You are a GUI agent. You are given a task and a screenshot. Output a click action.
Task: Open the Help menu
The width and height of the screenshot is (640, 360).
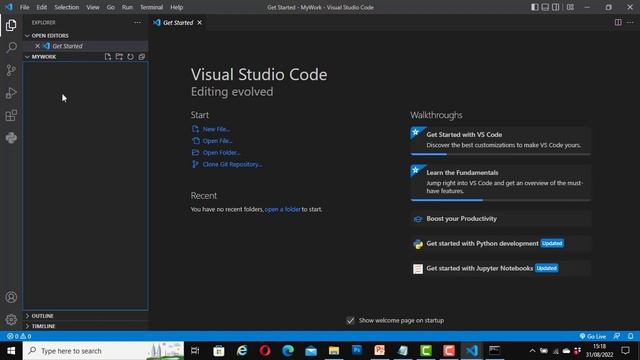[x=176, y=7]
